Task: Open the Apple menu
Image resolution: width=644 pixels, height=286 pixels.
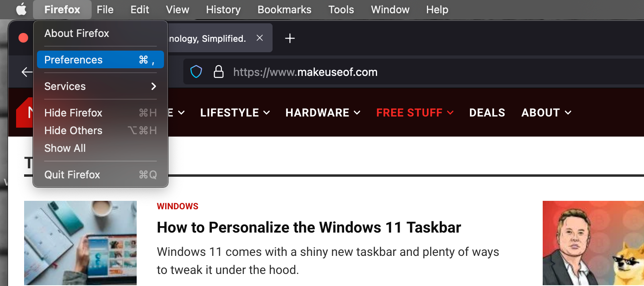Action: 21,9
